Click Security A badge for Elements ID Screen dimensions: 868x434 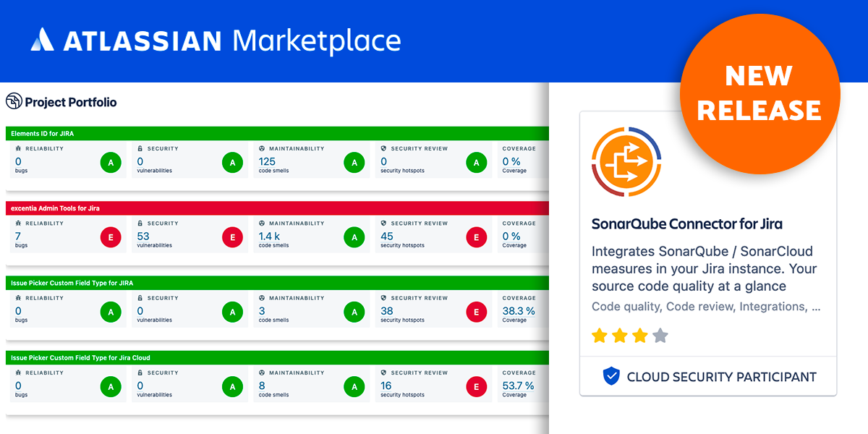232,163
